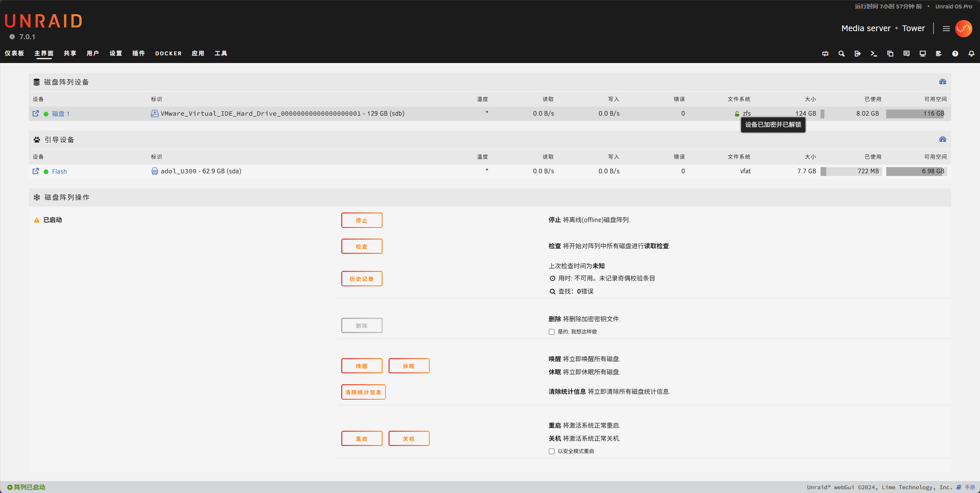
Task: Click Flash free space usage bar
Action: (x=916, y=171)
